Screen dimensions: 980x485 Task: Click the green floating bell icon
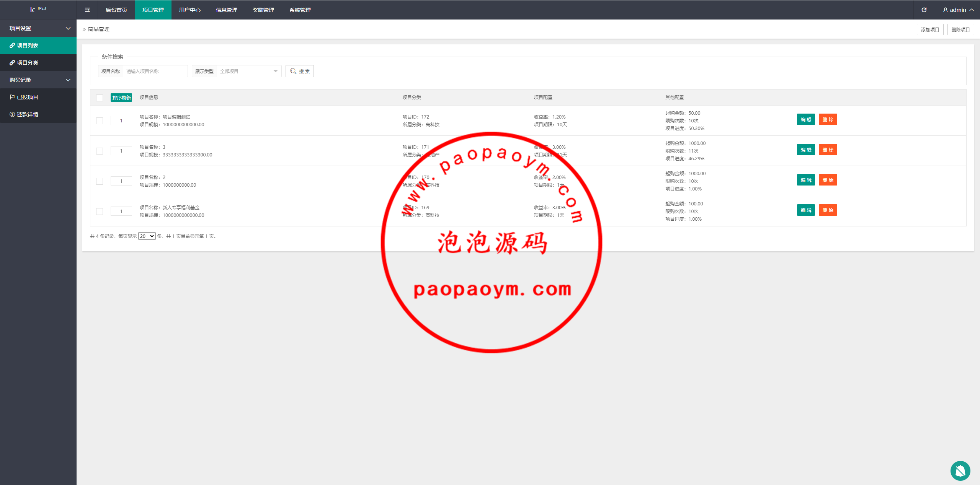(960, 471)
